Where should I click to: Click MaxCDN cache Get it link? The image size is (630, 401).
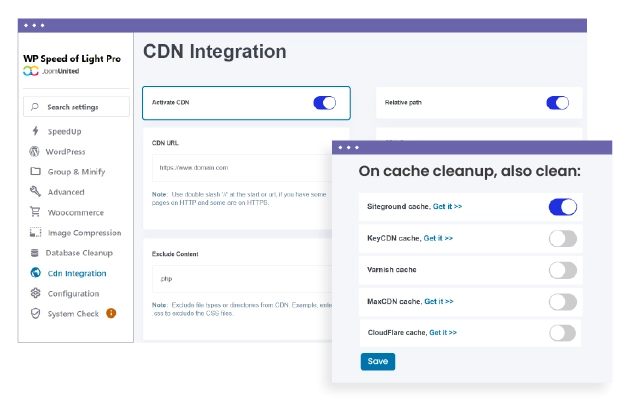tap(439, 301)
